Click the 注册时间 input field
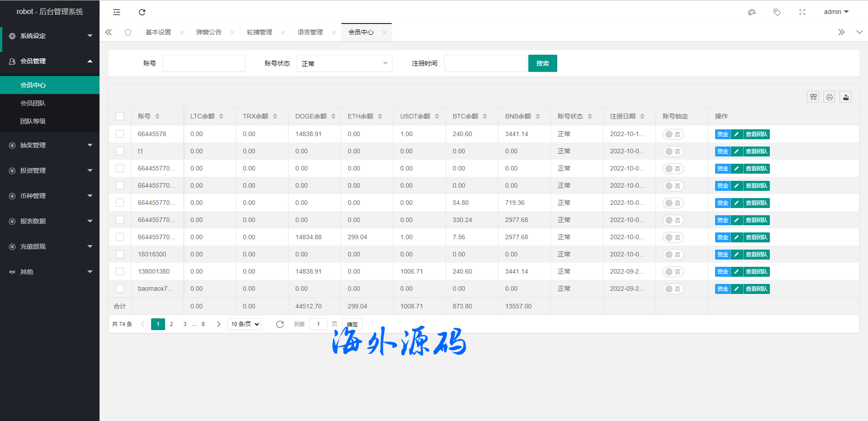This screenshot has height=421, width=868. click(485, 63)
